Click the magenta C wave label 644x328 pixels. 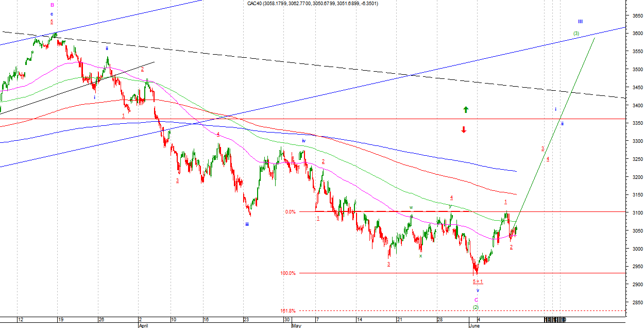[477, 300]
